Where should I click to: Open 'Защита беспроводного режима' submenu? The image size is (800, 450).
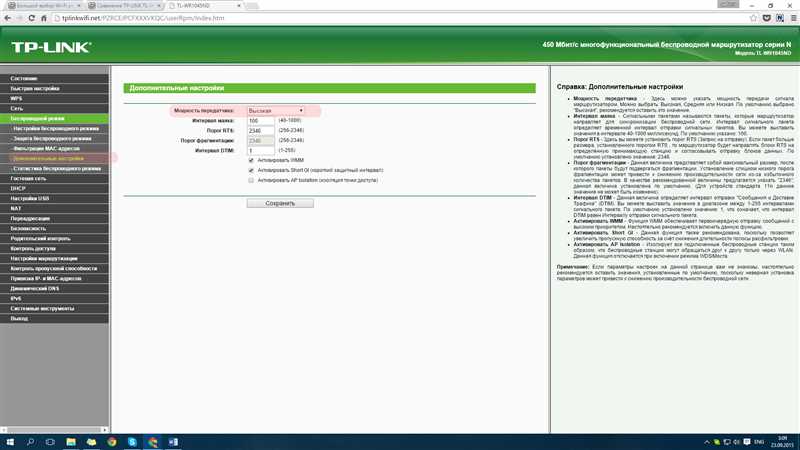click(x=55, y=139)
